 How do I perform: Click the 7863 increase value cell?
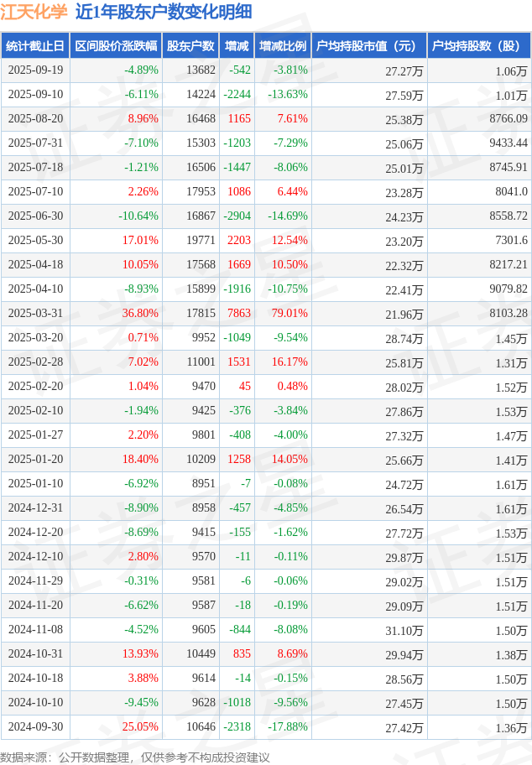pyautogui.click(x=238, y=314)
